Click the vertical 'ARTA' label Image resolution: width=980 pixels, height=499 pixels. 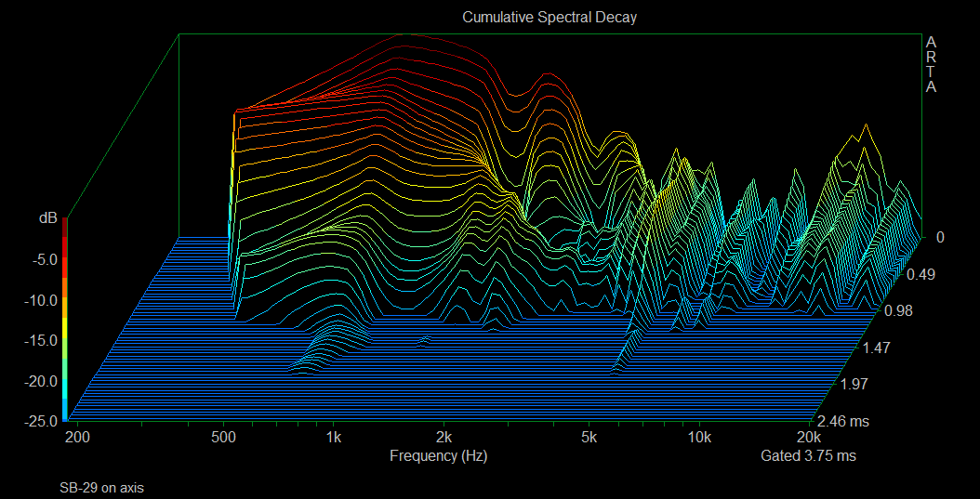tap(932, 65)
